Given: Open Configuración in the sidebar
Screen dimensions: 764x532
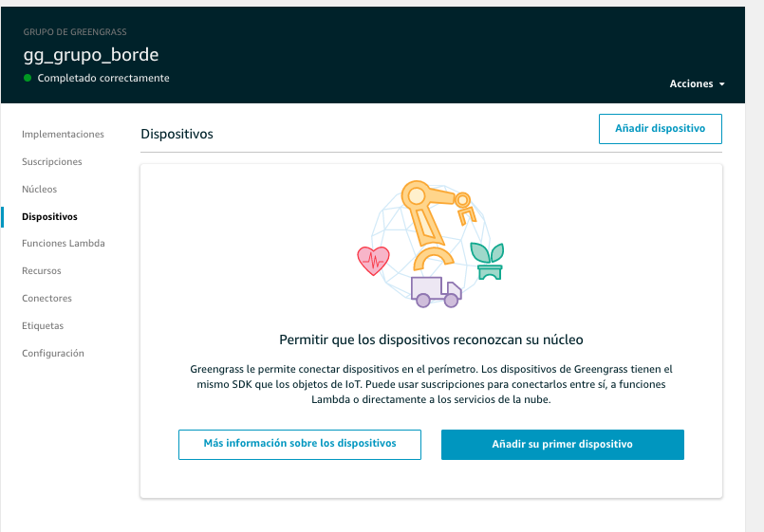Looking at the screenshot, I should (53, 354).
